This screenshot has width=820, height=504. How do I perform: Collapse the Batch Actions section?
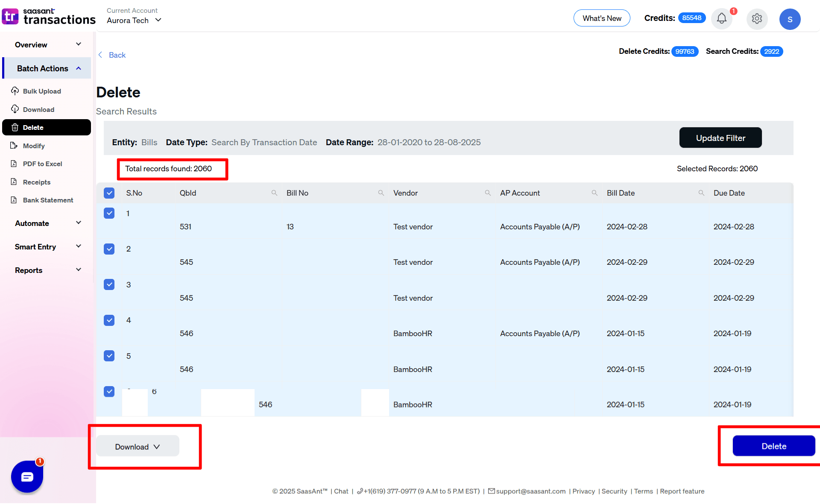47,68
